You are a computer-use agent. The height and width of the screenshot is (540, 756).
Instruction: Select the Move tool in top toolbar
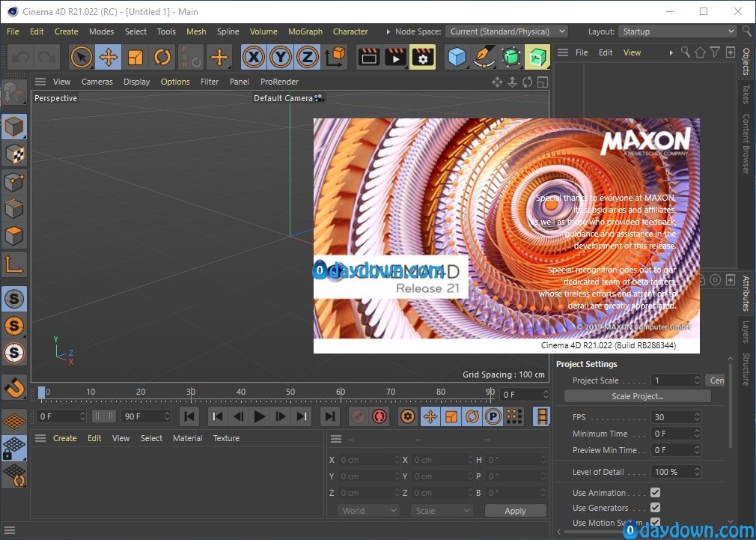coord(109,57)
